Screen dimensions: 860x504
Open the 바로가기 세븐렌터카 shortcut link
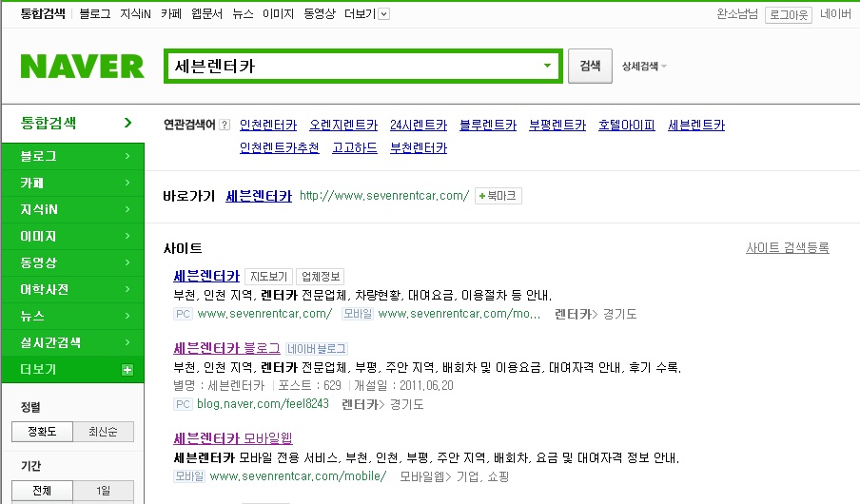tap(259, 196)
